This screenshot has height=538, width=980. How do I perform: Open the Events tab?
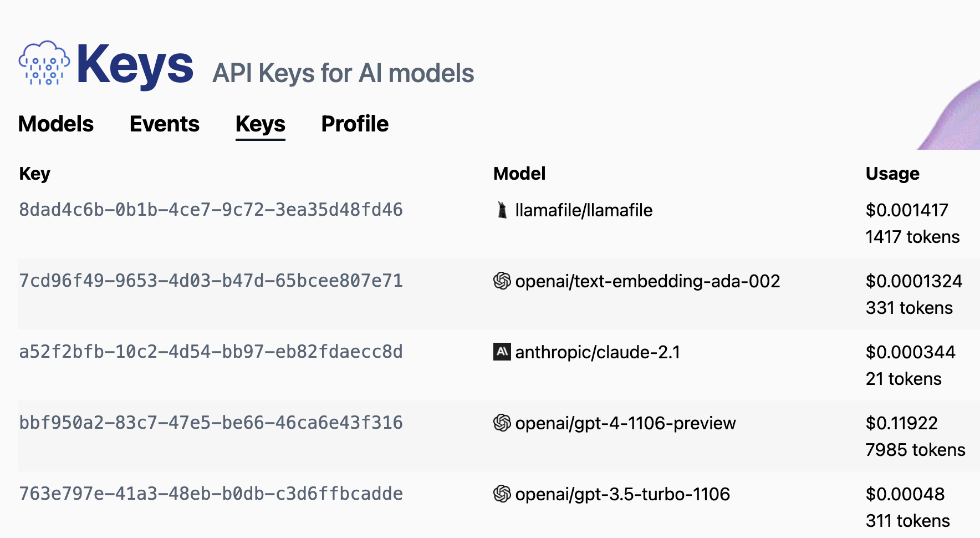164,124
